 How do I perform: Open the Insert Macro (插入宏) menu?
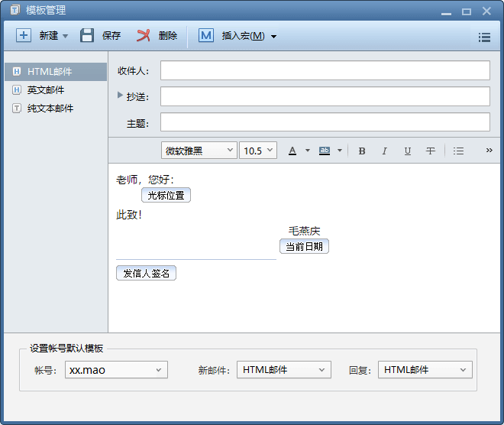[237, 36]
